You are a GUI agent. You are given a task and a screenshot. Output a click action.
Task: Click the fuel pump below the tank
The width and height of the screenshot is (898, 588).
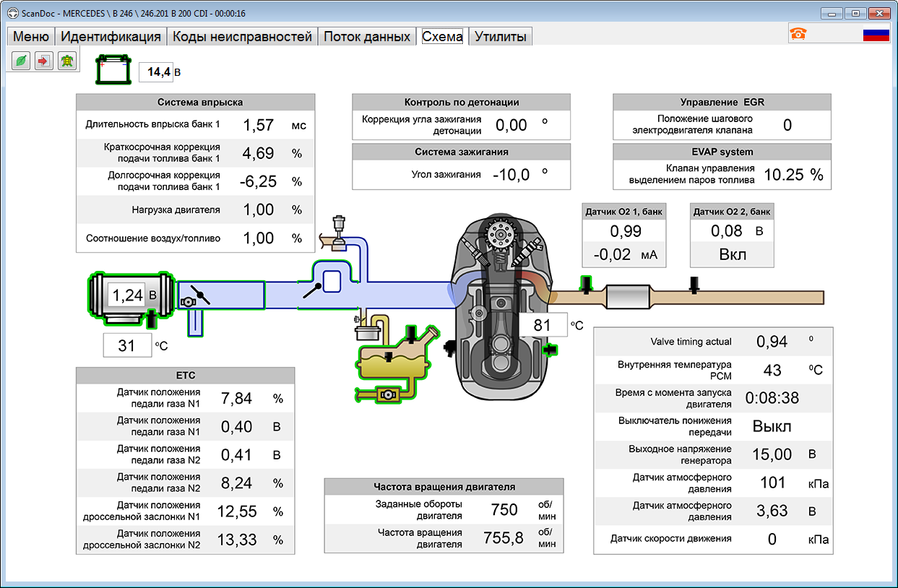coord(388,395)
